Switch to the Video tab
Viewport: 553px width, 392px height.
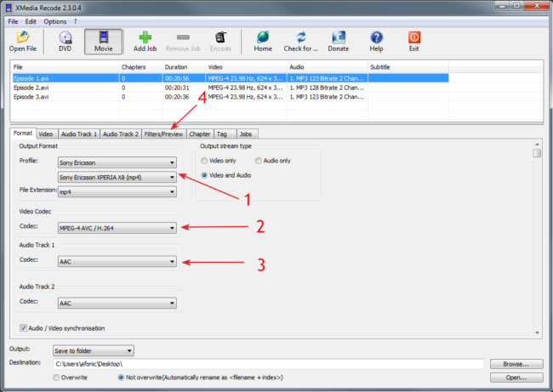[x=45, y=134]
